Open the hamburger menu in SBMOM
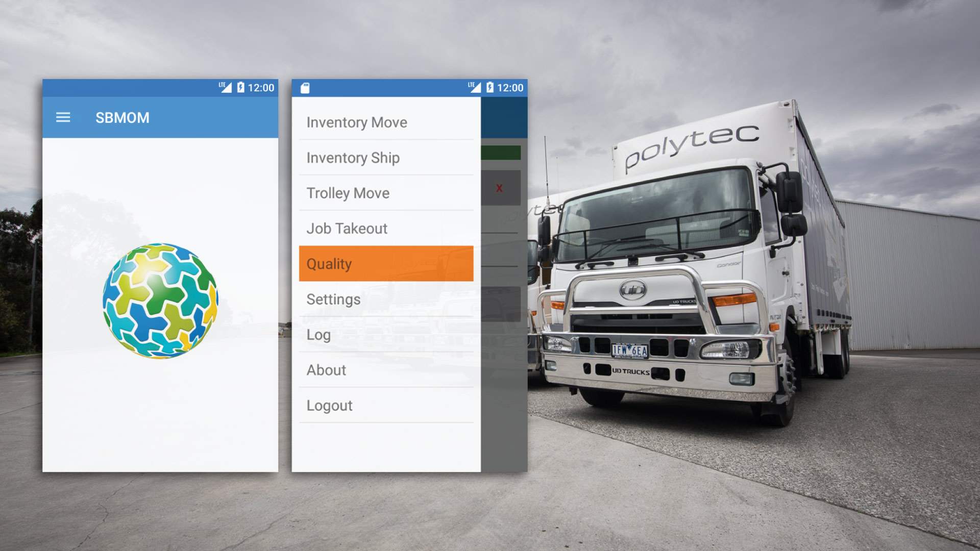The height and width of the screenshot is (551, 980). (x=64, y=118)
